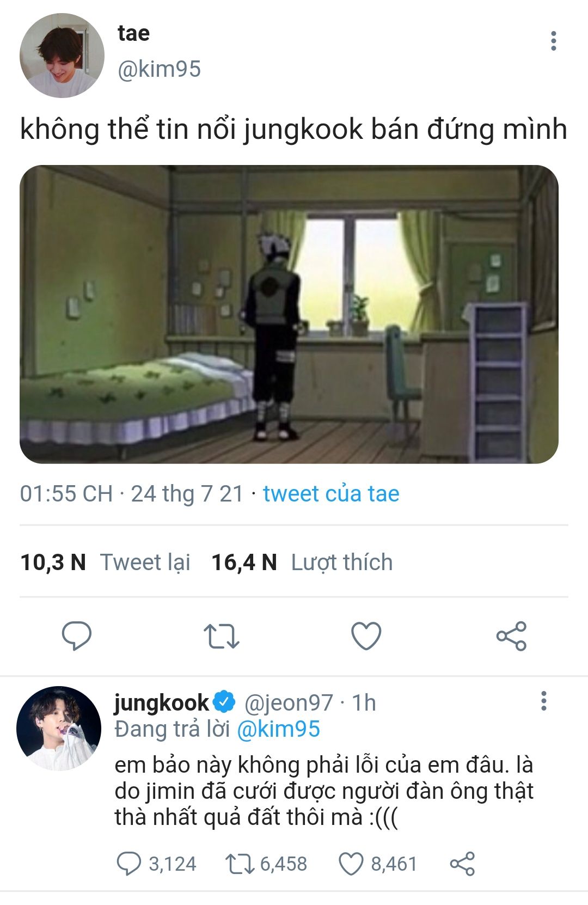Enlarge the anime bedroom image
588x905 pixels.
tap(289, 314)
